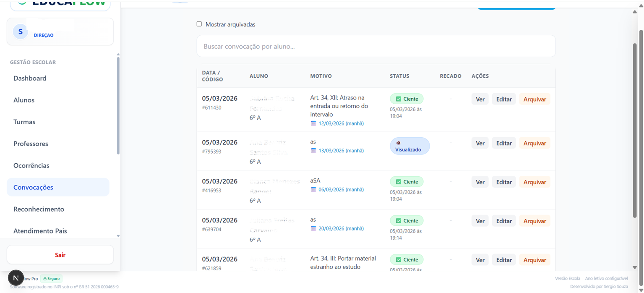Archive convocation #795393 with Arquivar
This screenshot has height=293, width=644.
[534, 144]
